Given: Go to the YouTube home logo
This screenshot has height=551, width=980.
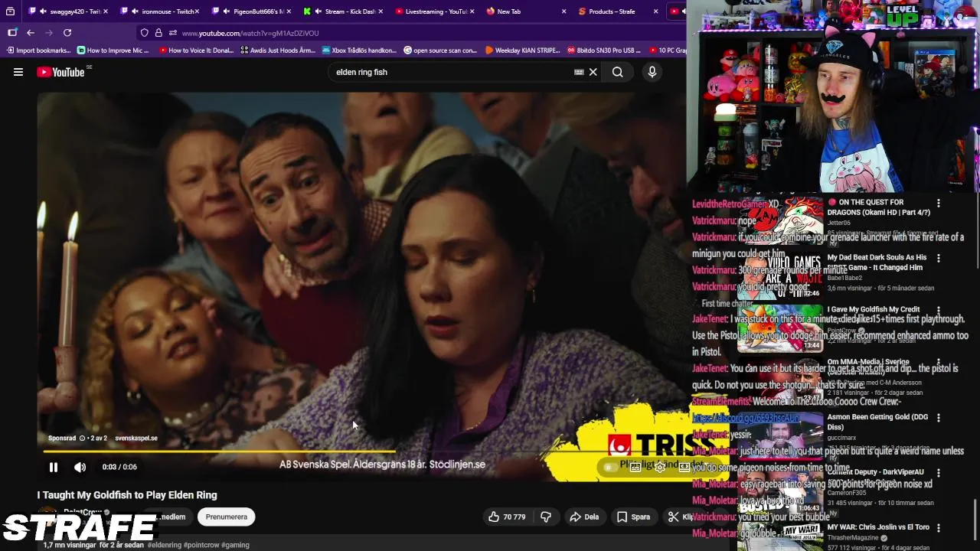Looking at the screenshot, I should click(60, 72).
